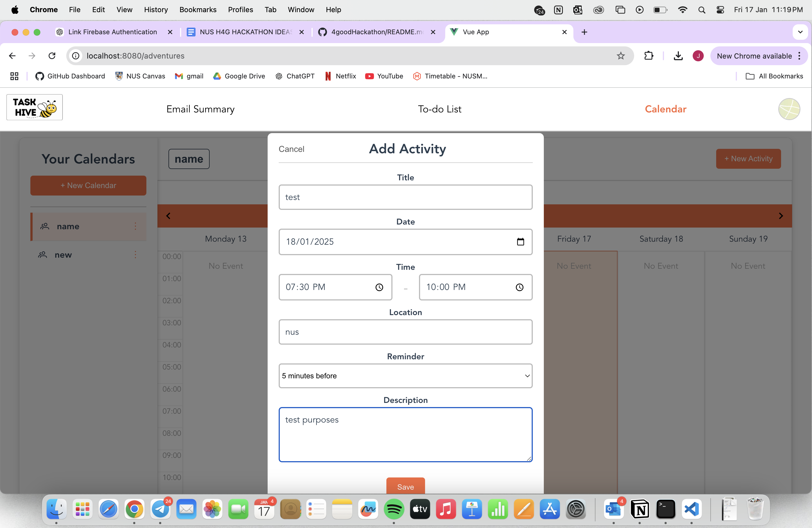Select the 'new' calendar in sidebar
Viewport: 812px width, 528px height.
(x=64, y=255)
